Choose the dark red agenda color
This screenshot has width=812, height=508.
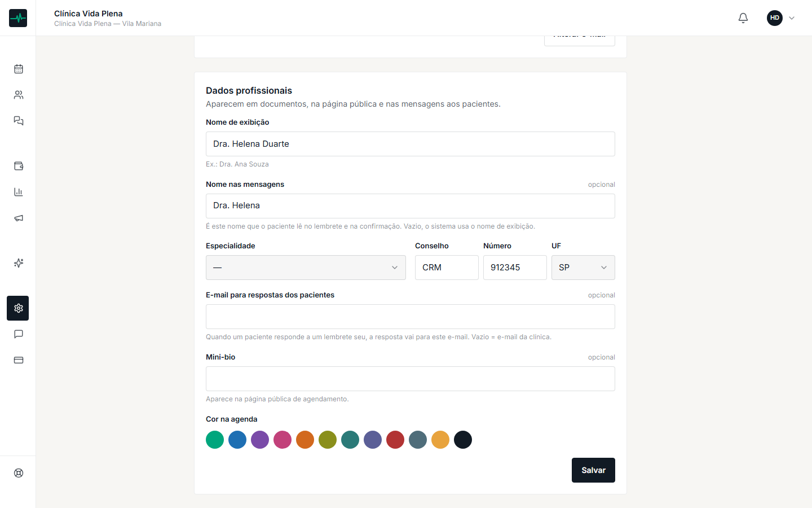[395, 440]
